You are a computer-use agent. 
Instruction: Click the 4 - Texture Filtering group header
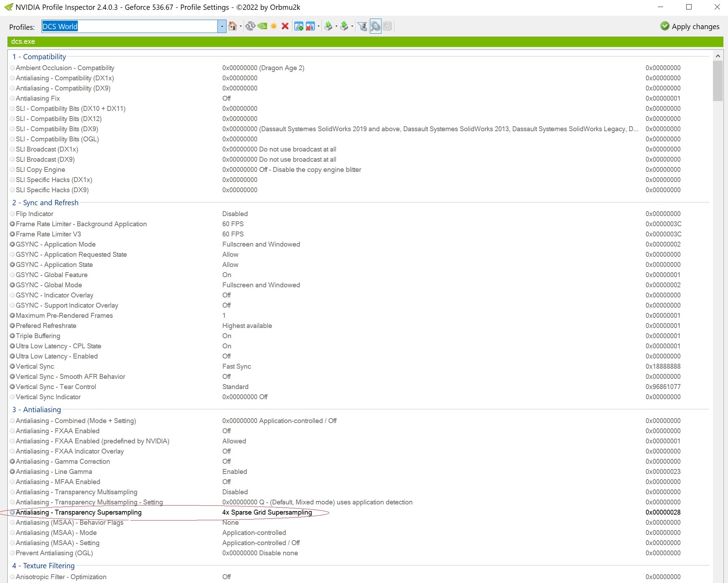[43, 565]
